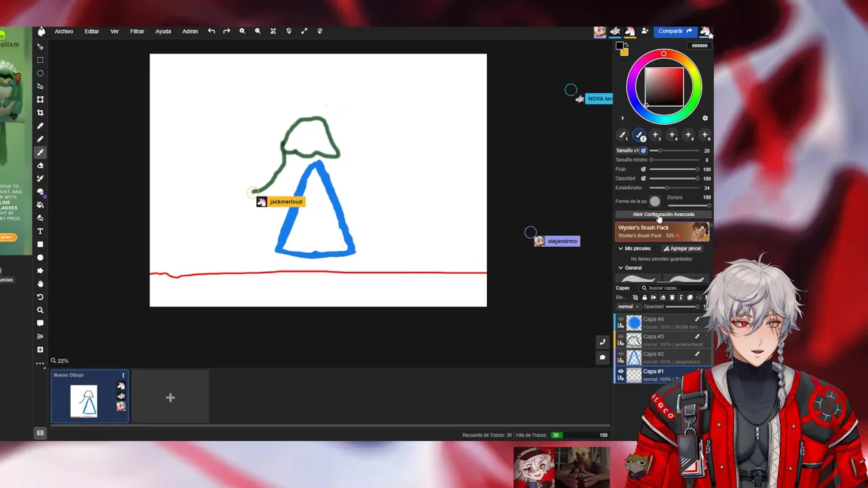The image size is (868, 488).
Task: Open the Editar menu
Action: pos(92,31)
